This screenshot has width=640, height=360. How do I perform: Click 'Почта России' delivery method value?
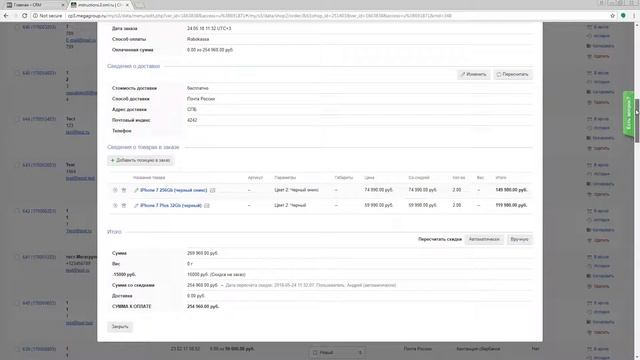click(201, 99)
